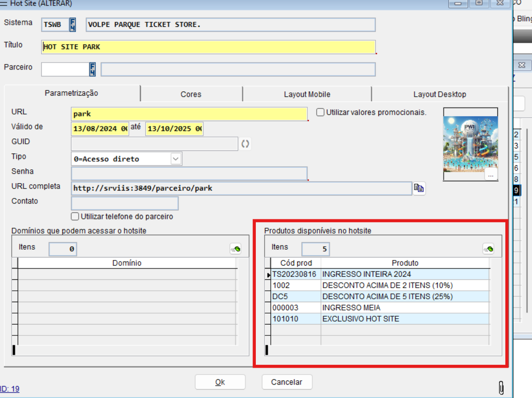Image resolution: width=532 pixels, height=398 pixels.
Task: Click the edit icon in Produtos panel
Action: (x=488, y=249)
